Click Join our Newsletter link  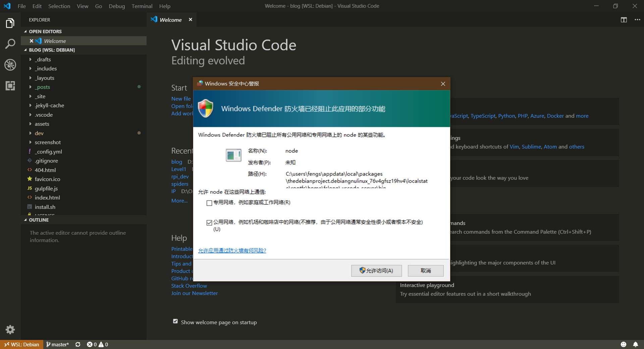click(x=194, y=293)
